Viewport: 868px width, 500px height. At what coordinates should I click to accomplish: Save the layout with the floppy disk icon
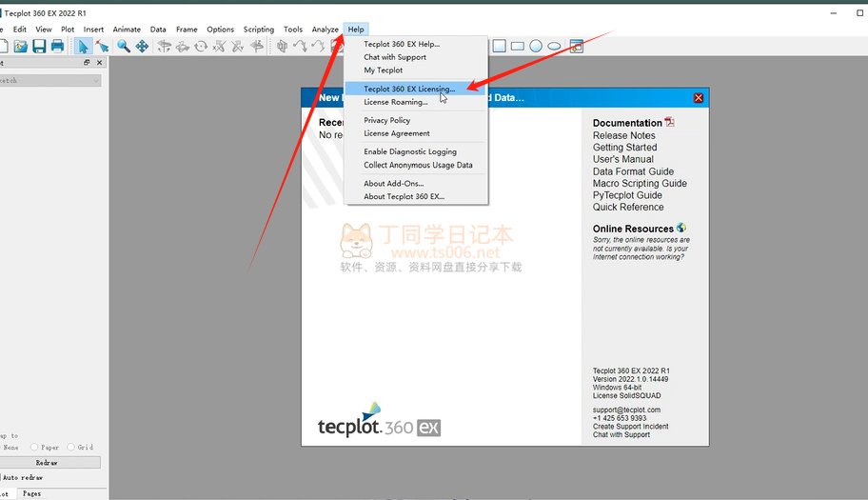(x=39, y=46)
